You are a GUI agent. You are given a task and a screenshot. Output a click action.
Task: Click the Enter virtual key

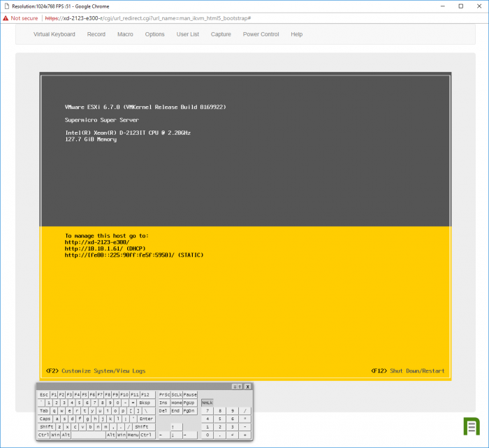tap(146, 419)
